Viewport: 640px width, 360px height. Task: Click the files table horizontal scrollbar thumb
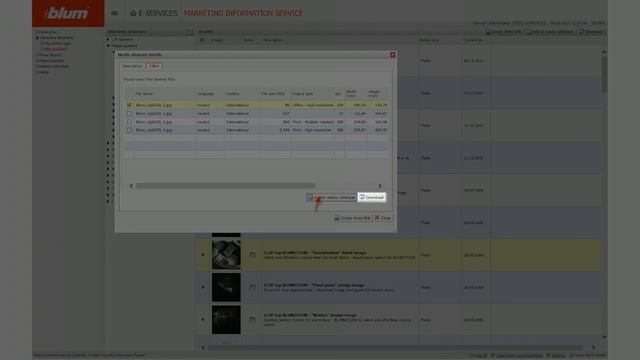[225, 186]
